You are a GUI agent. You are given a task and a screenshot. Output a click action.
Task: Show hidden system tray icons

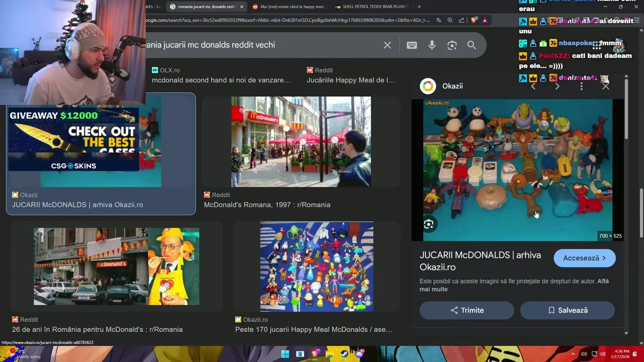573,354
